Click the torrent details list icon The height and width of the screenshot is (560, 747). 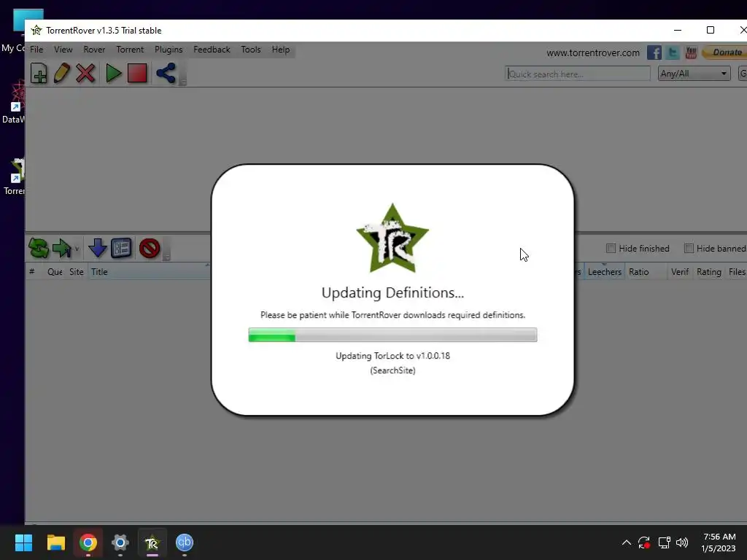click(121, 248)
